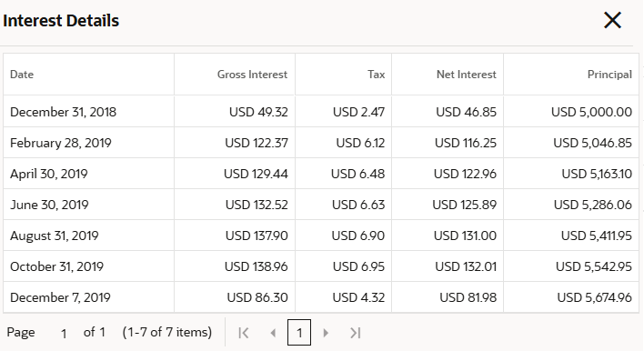Click the August 31, 2019 row

(x=321, y=236)
